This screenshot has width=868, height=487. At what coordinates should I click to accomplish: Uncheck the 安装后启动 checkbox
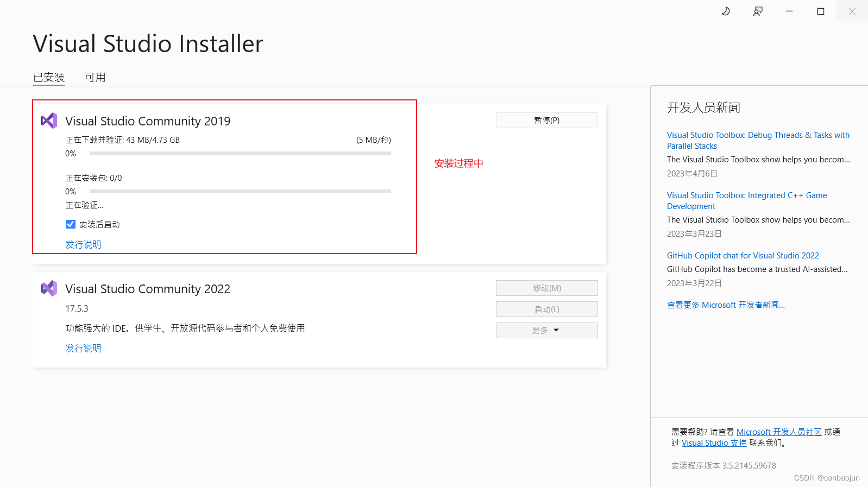tap(71, 224)
